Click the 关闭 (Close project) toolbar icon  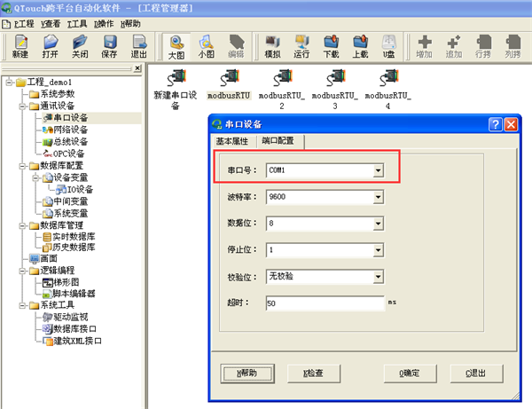pyautogui.click(x=80, y=46)
